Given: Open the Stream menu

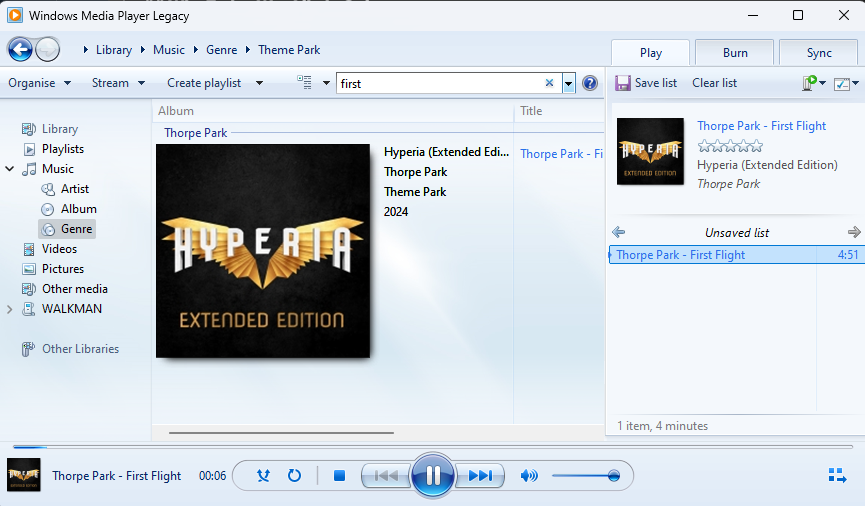Looking at the screenshot, I should (118, 83).
